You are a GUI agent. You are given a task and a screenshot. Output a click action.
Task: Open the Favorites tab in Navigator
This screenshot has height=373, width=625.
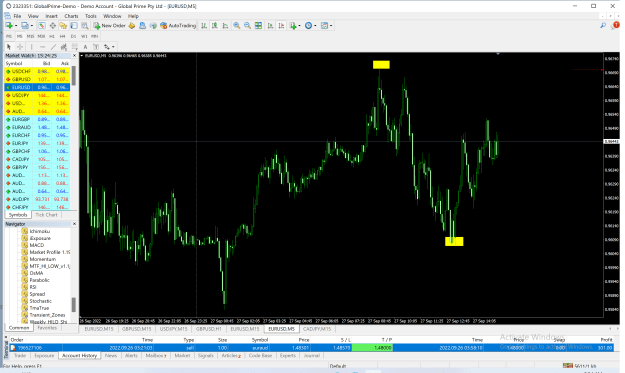pos(47,328)
